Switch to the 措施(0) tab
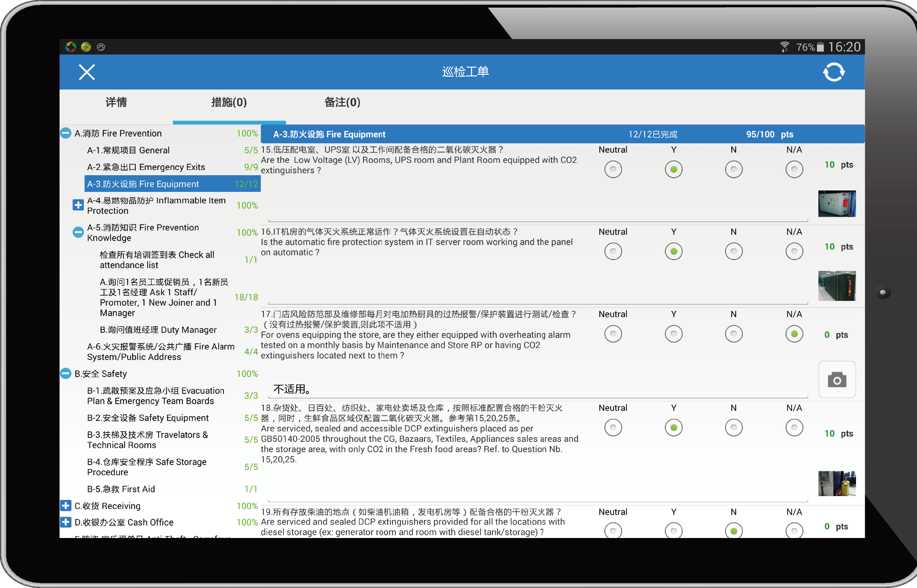 point(229,102)
